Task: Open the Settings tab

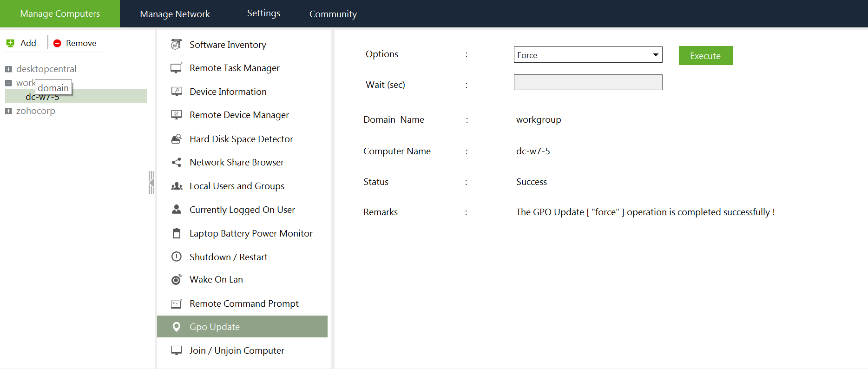Action: pos(263,13)
